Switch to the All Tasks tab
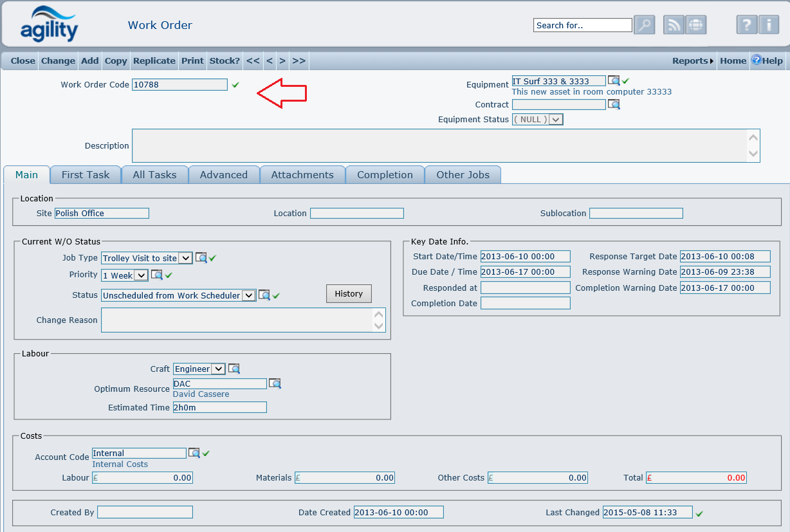This screenshot has width=790, height=532. point(154,175)
